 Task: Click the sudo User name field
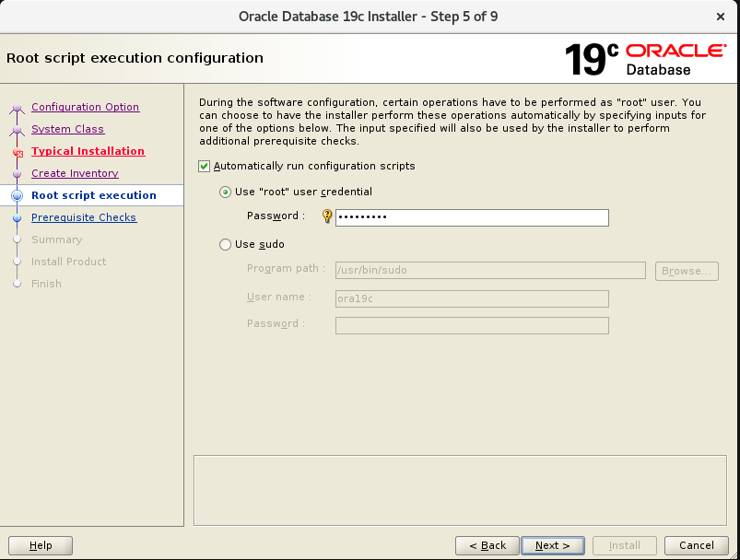[472, 298]
